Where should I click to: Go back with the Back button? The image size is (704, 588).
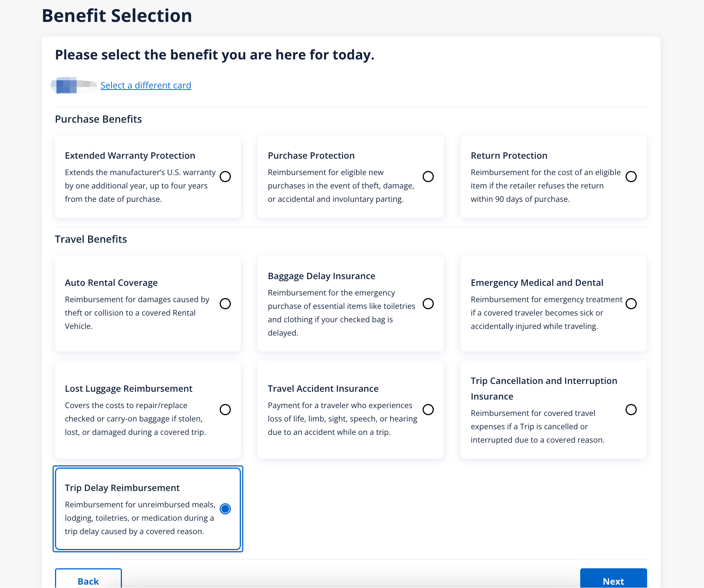coord(88,581)
